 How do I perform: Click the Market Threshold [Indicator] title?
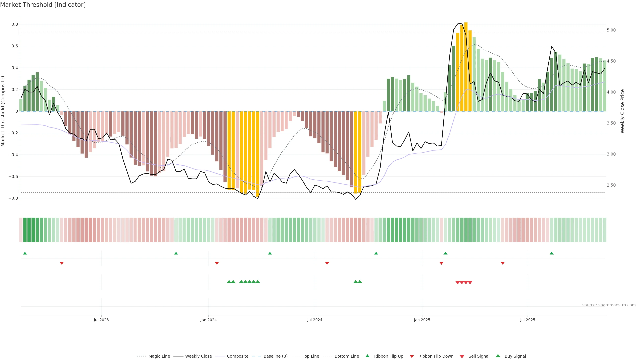tap(43, 5)
